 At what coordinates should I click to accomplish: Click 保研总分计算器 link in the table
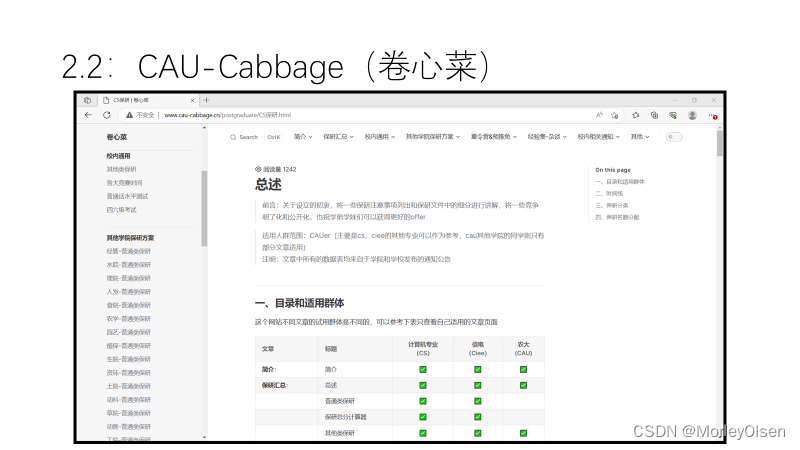tap(345, 417)
